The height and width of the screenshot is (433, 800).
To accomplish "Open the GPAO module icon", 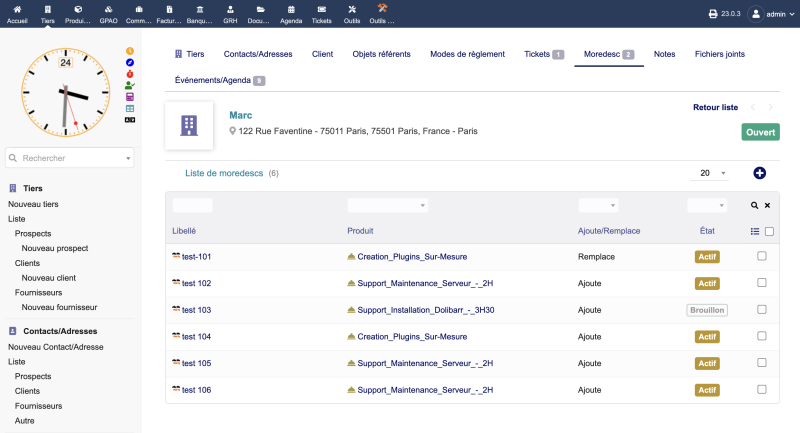I will [x=108, y=9].
